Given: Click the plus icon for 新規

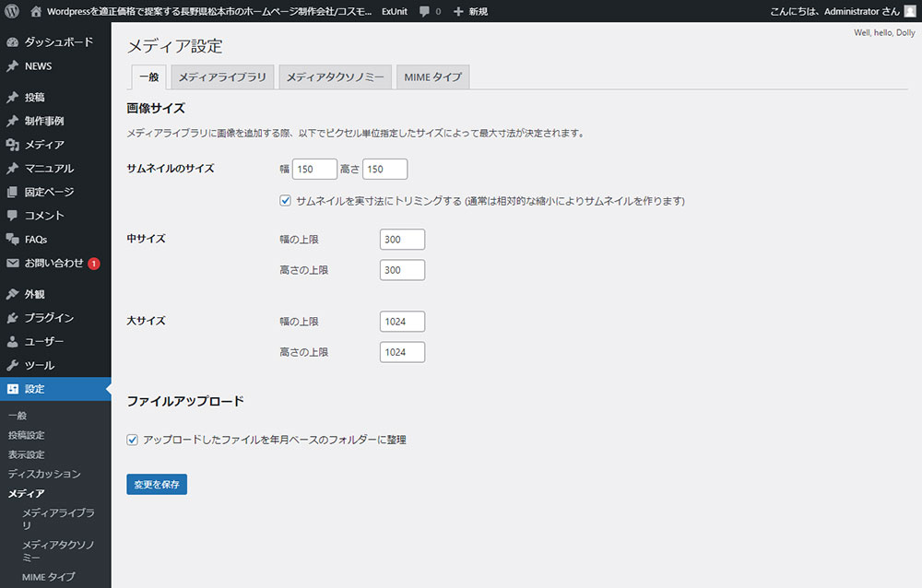Looking at the screenshot, I should (458, 11).
